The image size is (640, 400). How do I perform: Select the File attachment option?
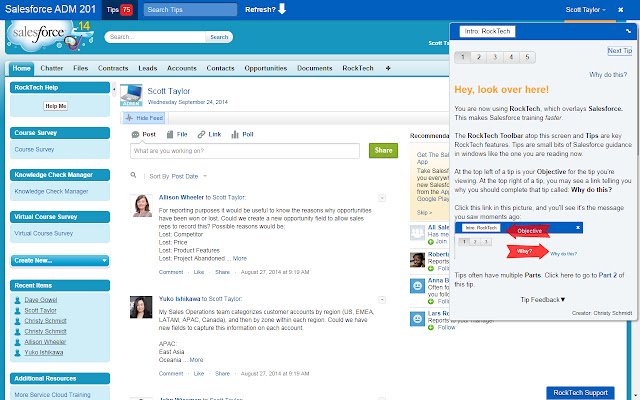click(177, 134)
